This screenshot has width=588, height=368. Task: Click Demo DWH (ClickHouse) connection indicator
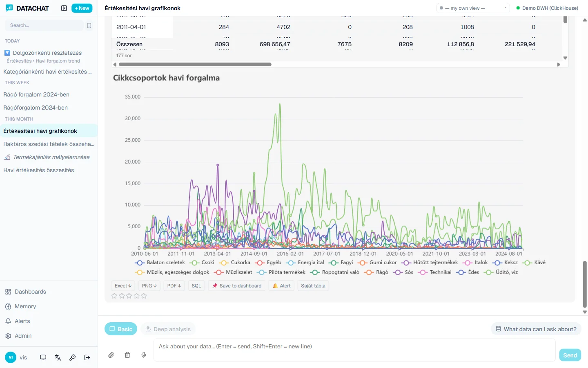(x=547, y=8)
